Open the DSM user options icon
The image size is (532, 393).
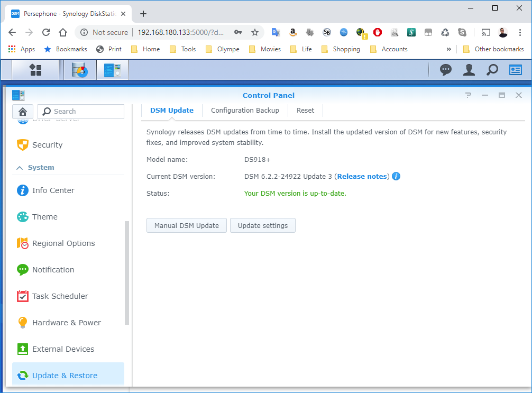[x=469, y=70]
